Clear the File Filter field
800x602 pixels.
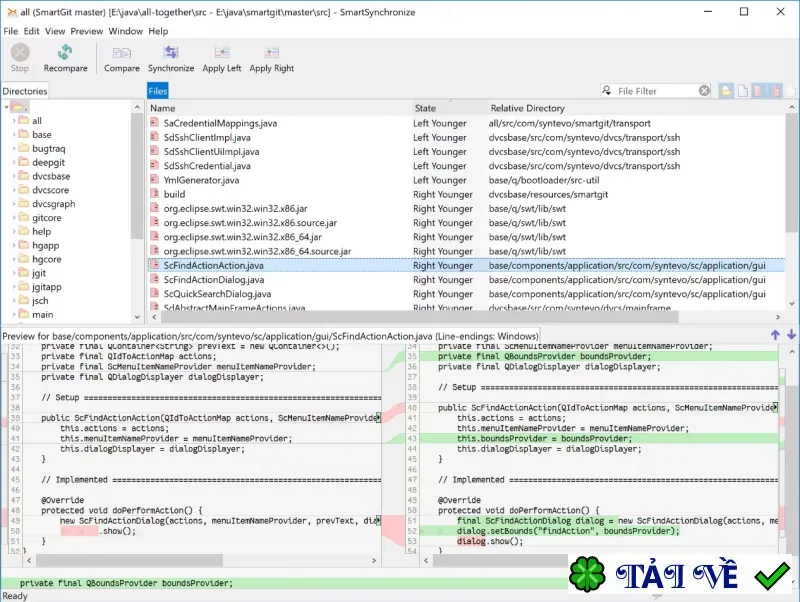point(704,91)
